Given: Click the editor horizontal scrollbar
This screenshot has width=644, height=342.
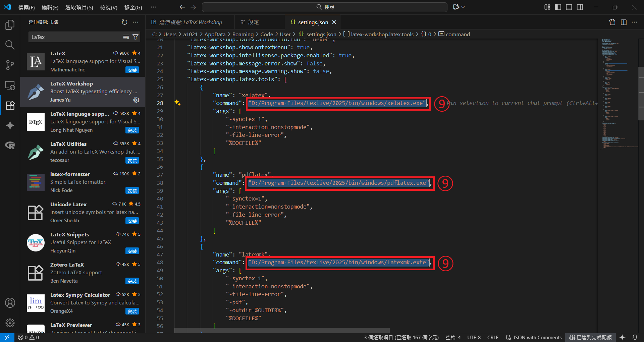Looking at the screenshot, I should tap(282, 330).
